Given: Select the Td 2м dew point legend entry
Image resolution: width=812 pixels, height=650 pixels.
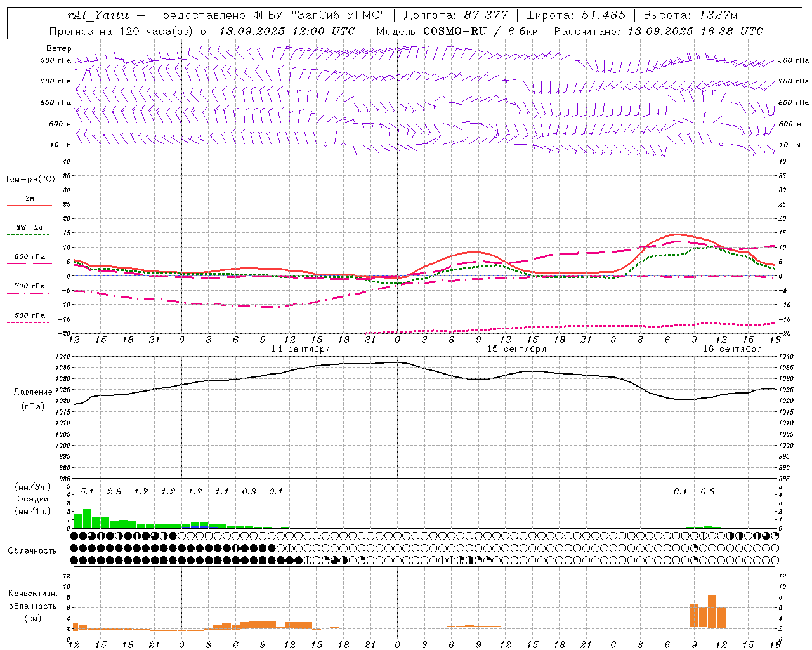Looking at the screenshot, I should (30, 227).
